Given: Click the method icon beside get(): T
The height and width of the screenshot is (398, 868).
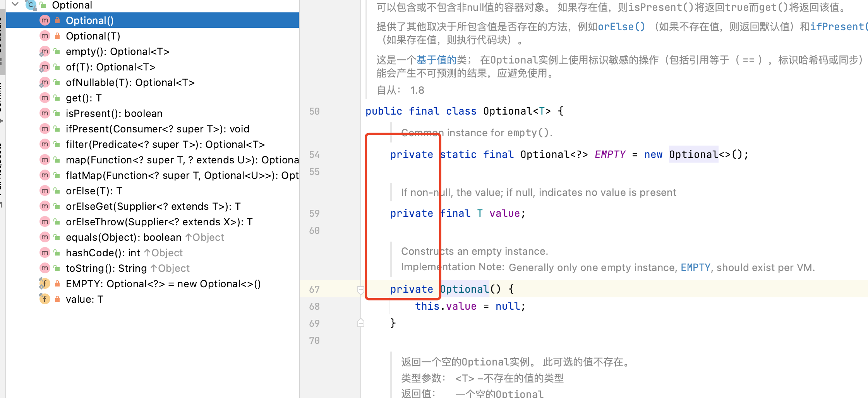Looking at the screenshot, I should [x=45, y=98].
